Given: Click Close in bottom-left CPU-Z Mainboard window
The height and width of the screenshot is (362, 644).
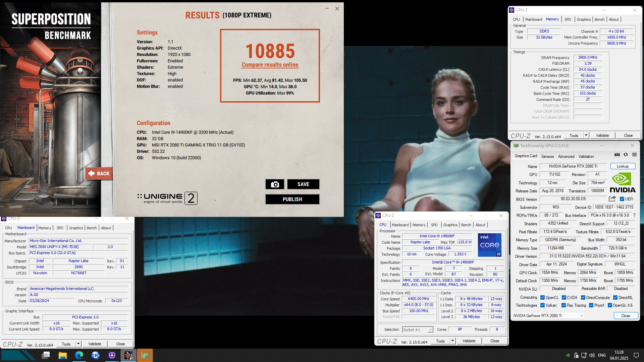Looking at the screenshot, I should point(120,344).
